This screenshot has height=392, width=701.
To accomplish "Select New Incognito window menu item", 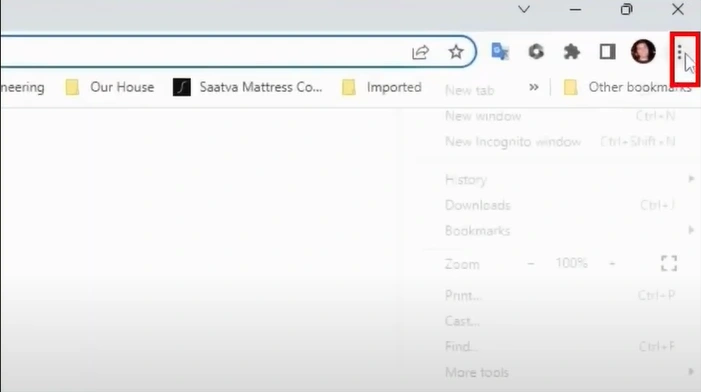I will pos(561,142).
